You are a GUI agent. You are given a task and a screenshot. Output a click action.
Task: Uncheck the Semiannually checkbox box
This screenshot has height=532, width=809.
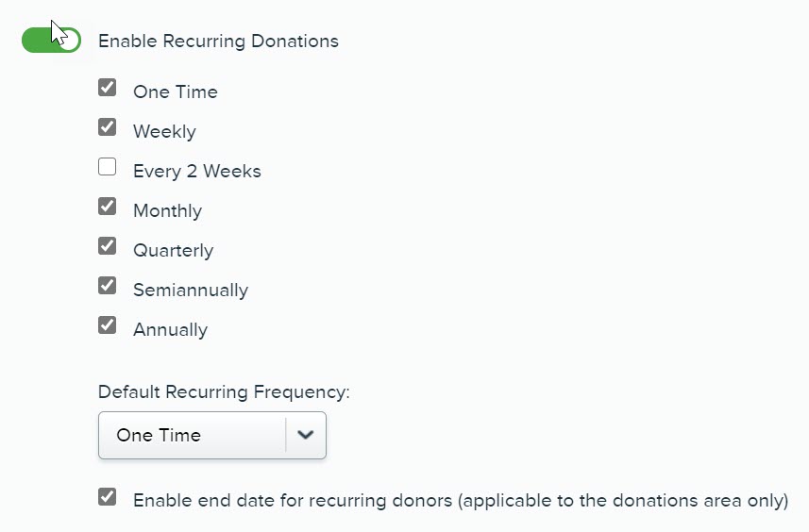point(108,286)
